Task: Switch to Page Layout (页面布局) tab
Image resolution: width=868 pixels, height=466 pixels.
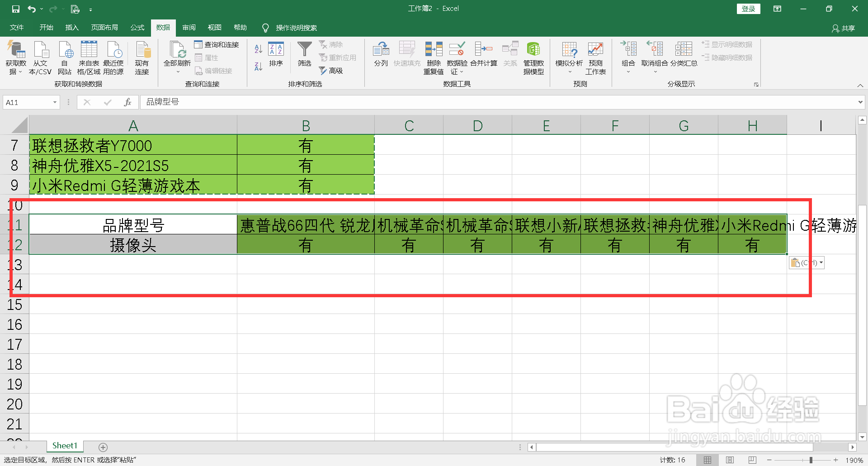Action: pyautogui.click(x=104, y=28)
